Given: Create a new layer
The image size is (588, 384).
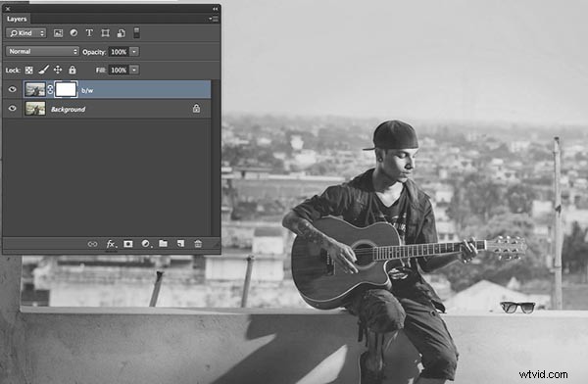Looking at the screenshot, I should [180, 244].
